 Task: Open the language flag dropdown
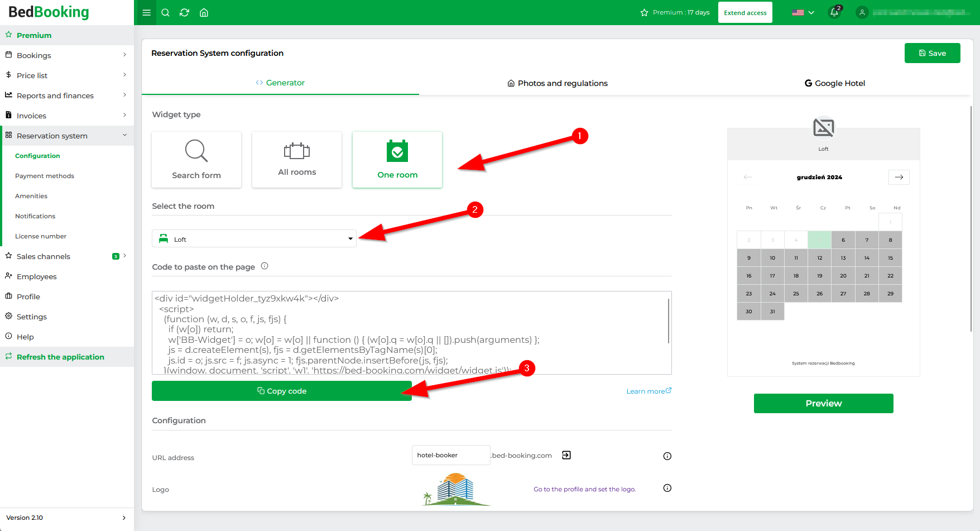(803, 12)
